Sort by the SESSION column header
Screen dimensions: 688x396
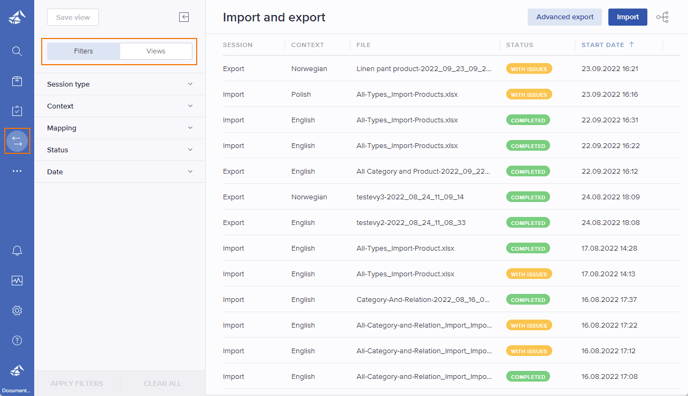point(237,45)
